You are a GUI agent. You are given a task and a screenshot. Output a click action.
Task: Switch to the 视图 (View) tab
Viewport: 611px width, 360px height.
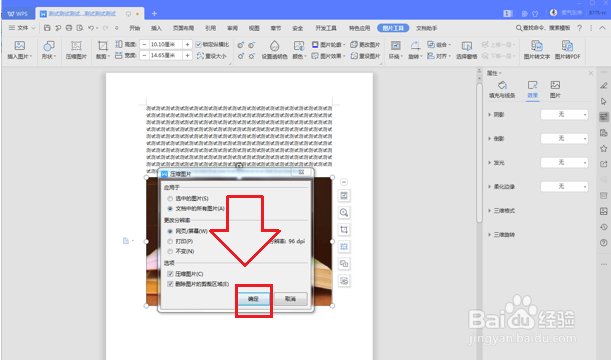click(254, 28)
